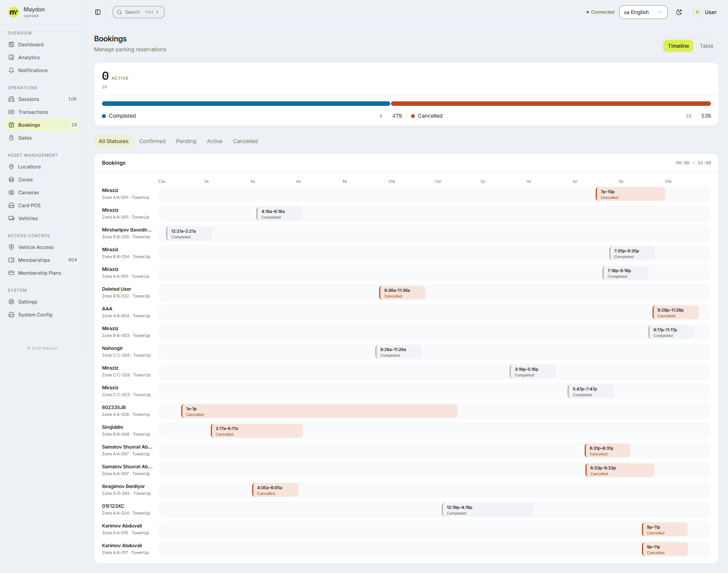Open the Locations pin icon

pyautogui.click(x=11, y=167)
